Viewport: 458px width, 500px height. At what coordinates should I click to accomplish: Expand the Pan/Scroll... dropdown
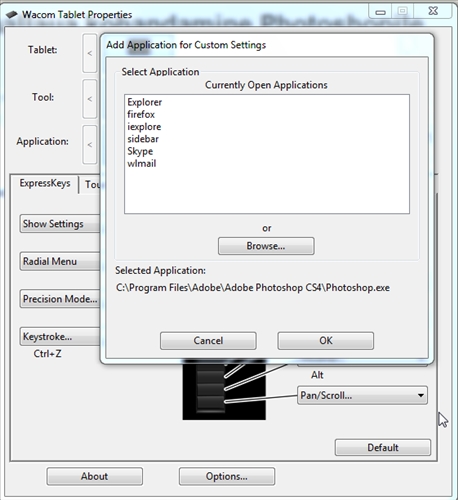point(362,395)
